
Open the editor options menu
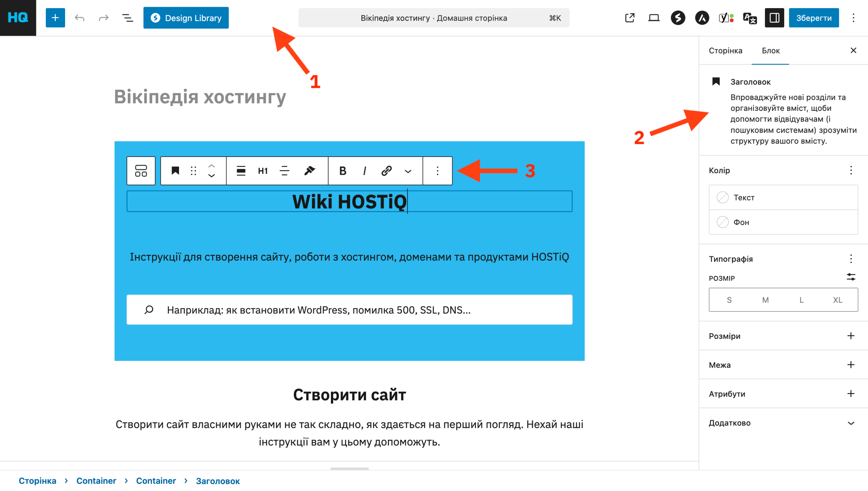click(853, 18)
